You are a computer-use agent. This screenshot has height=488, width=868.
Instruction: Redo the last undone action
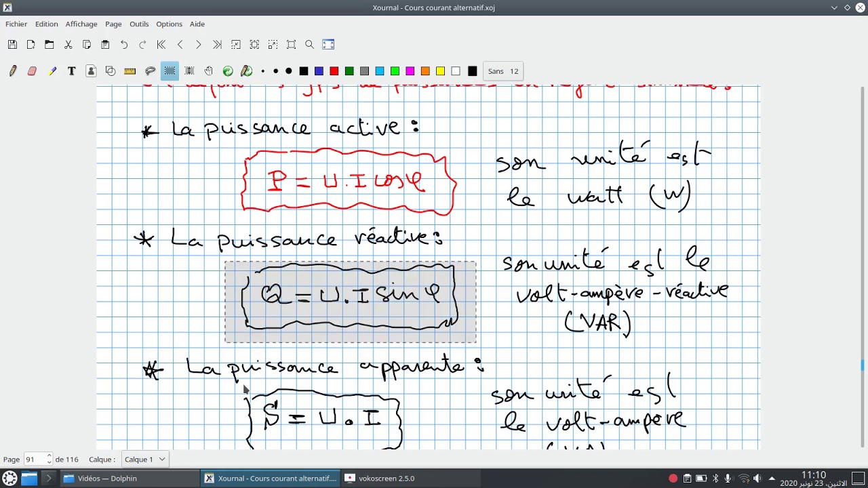142,45
